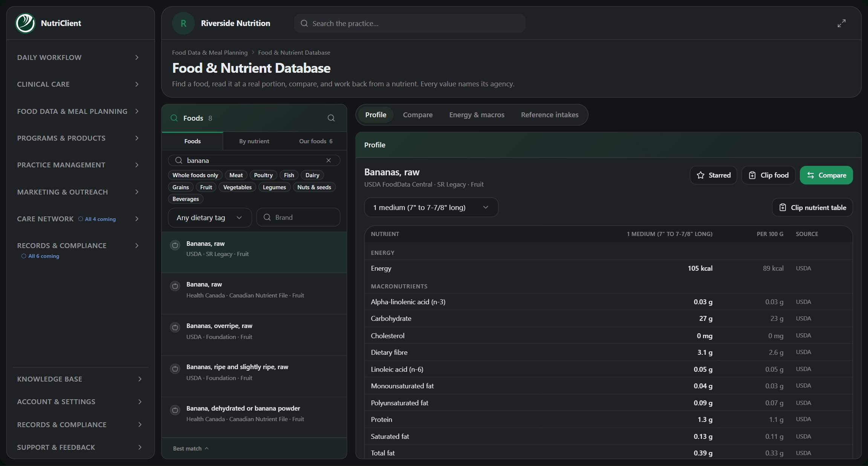Toggle the Nuts & seeds filter chip

314,187
